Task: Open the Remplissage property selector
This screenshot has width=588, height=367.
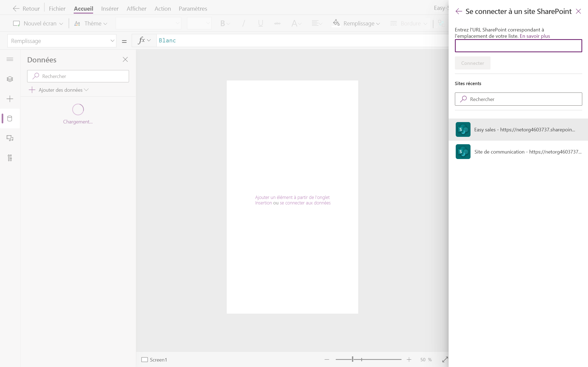Action: tap(62, 41)
